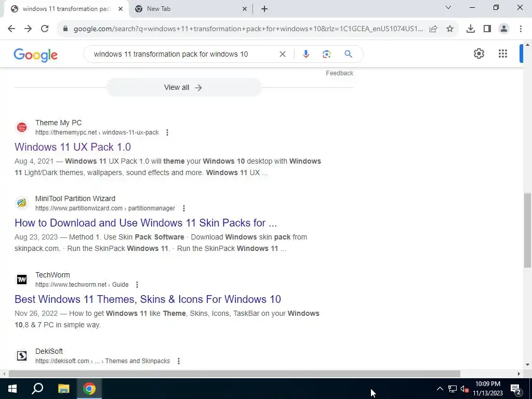
Task: Click the DekiSoft favicon
Action: (x=22, y=356)
